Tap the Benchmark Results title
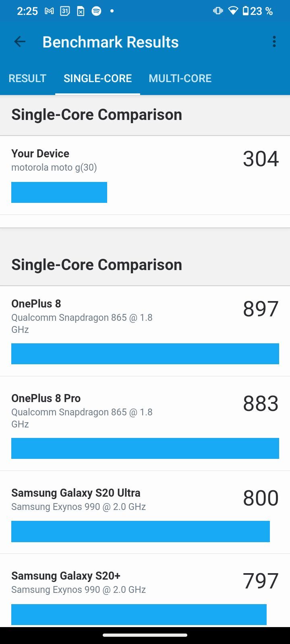This screenshot has width=290, height=644. [x=110, y=42]
